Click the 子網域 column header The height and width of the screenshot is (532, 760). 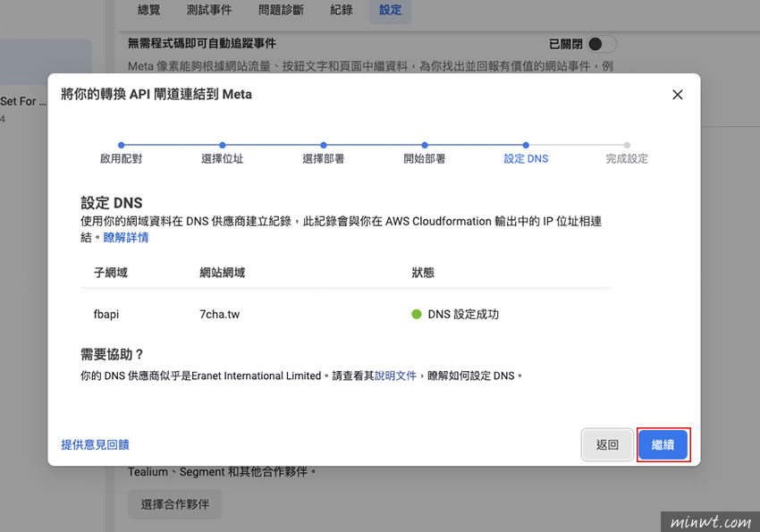[x=111, y=273]
